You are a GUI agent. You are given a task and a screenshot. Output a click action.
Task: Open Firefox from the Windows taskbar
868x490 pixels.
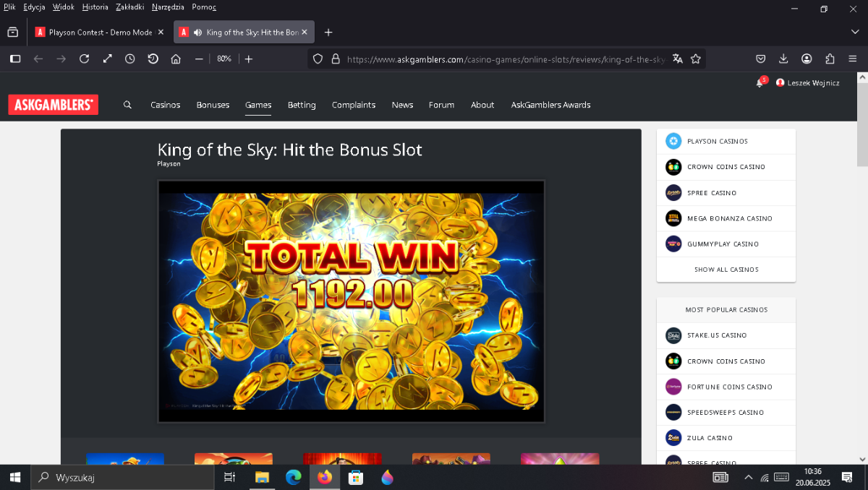(324, 477)
